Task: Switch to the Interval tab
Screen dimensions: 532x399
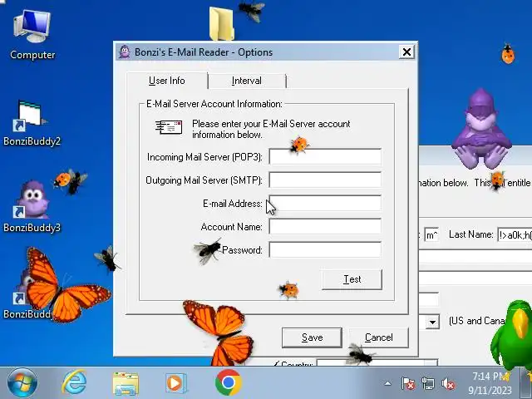Action: pyautogui.click(x=247, y=81)
